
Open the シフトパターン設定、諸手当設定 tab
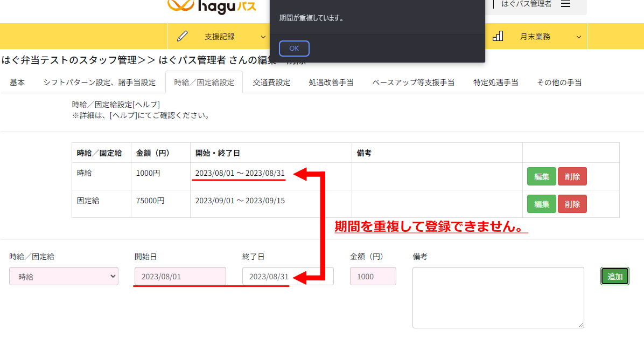[x=100, y=82]
